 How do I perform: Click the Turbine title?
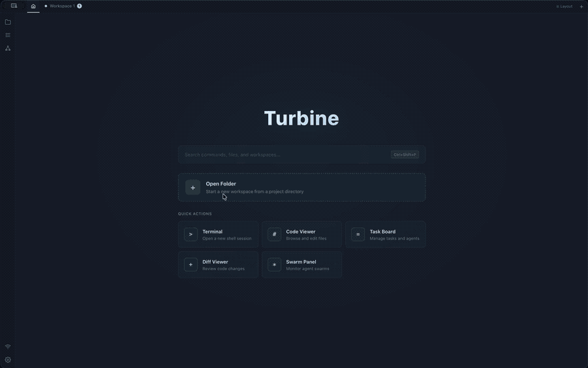point(302,118)
